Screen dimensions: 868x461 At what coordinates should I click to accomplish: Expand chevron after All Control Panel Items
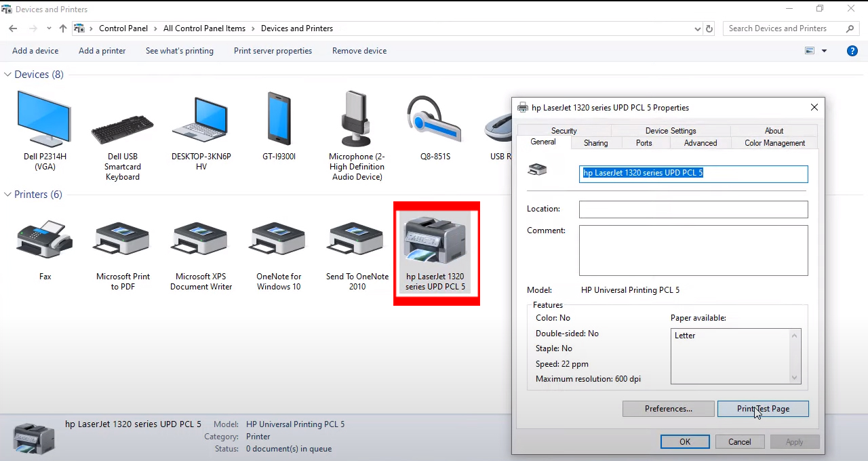[253, 28]
